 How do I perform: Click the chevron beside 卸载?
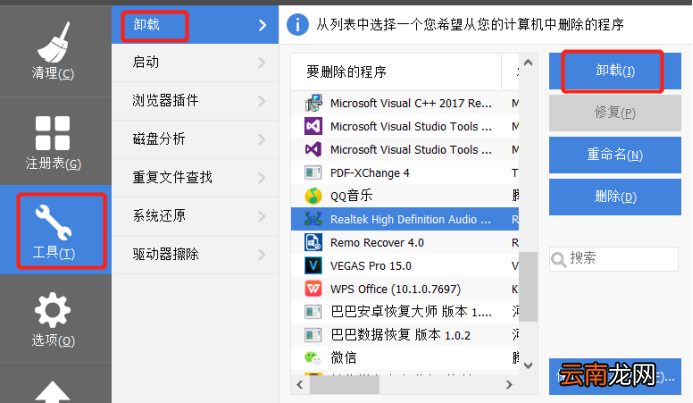tap(263, 25)
